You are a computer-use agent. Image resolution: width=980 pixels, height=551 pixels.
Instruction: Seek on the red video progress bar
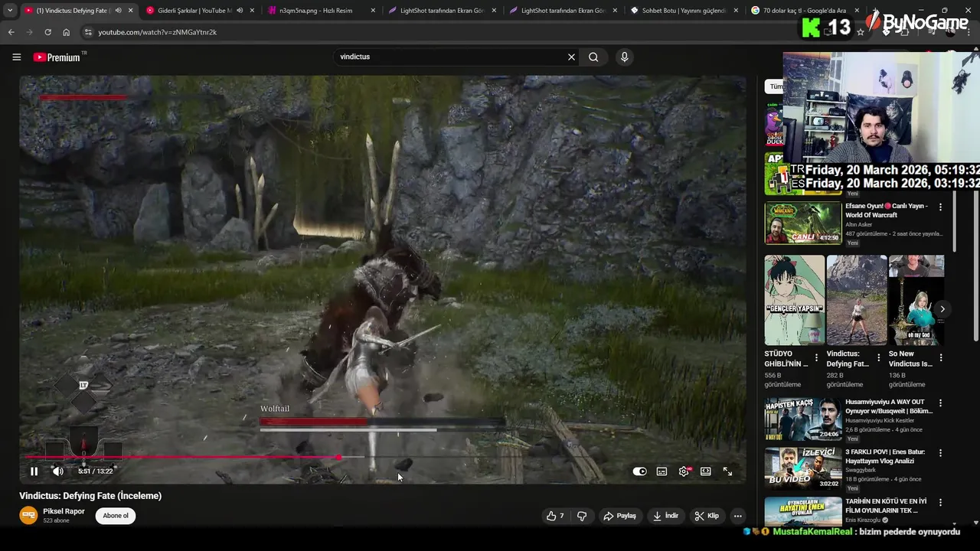(383, 458)
